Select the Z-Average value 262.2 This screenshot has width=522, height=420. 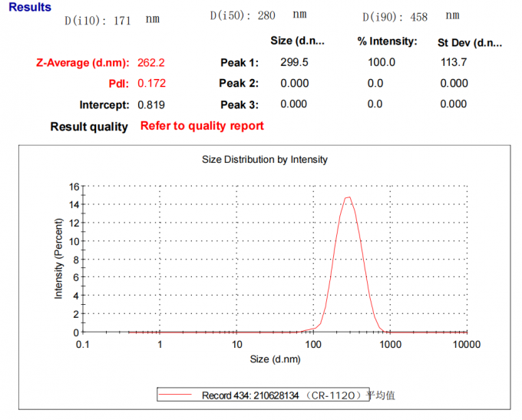pyautogui.click(x=151, y=62)
